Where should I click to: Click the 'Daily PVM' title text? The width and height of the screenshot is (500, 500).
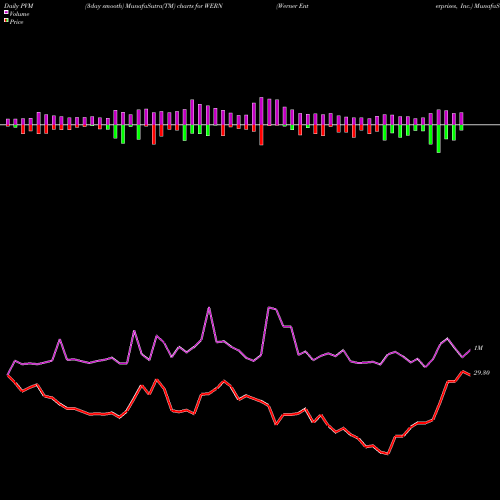(x=18, y=6)
